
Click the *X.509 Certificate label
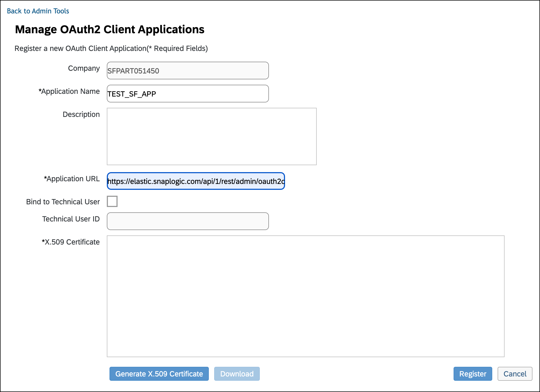click(71, 242)
